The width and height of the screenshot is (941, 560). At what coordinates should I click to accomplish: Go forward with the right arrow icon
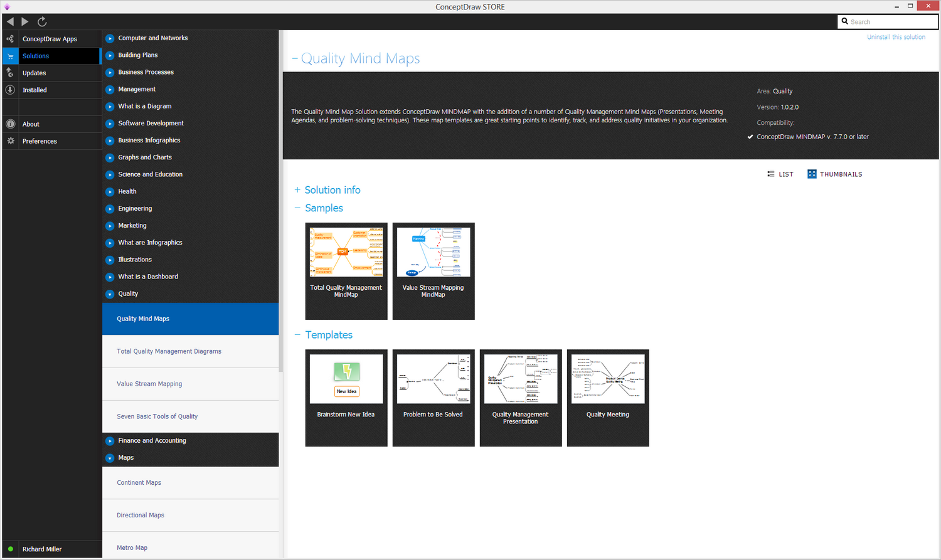pyautogui.click(x=25, y=21)
